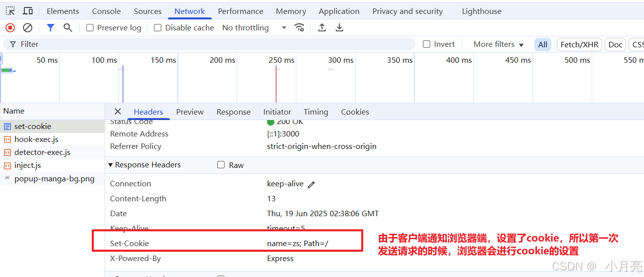This screenshot has height=277, width=644.
Task: Export HAR file download icon
Action: tap(339, 28)
